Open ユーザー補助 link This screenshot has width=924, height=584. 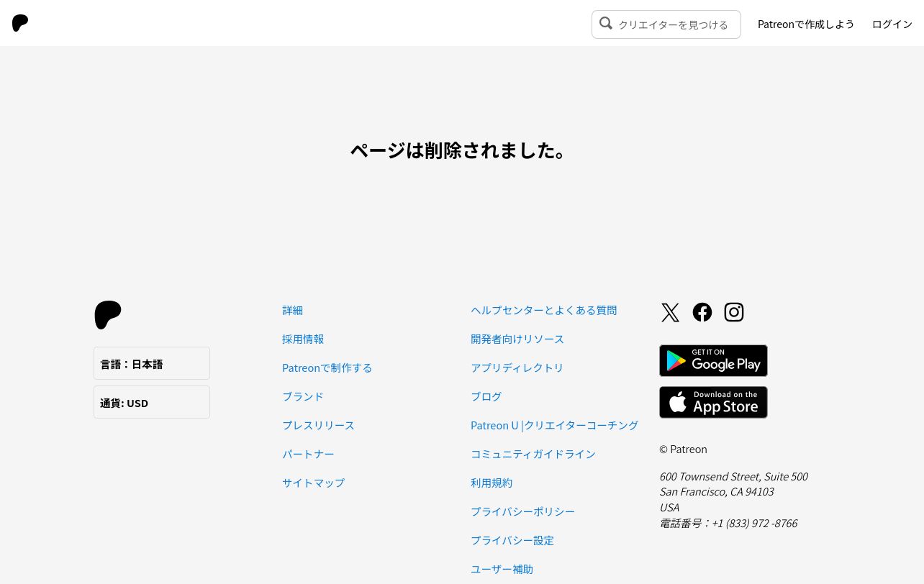click(x=502, y=569)
